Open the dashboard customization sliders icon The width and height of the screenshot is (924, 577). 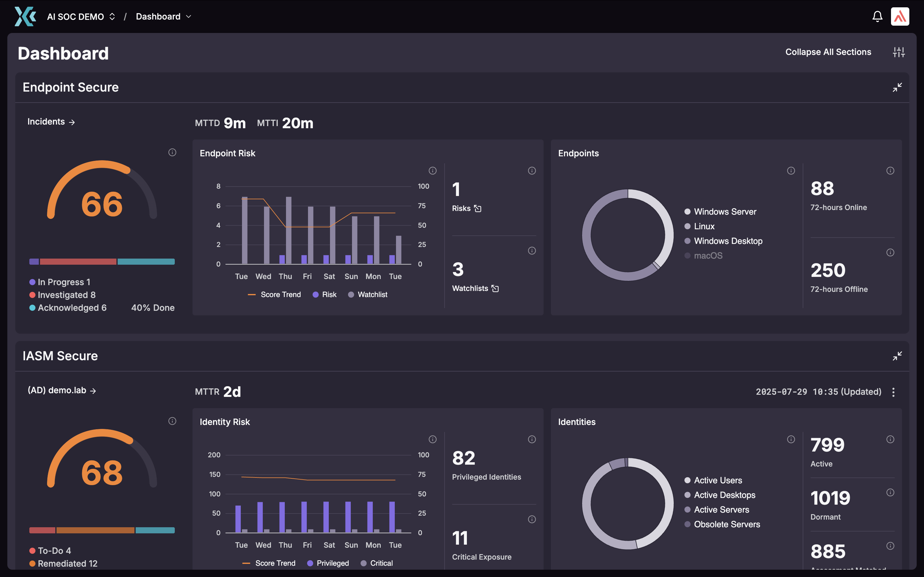899,52
